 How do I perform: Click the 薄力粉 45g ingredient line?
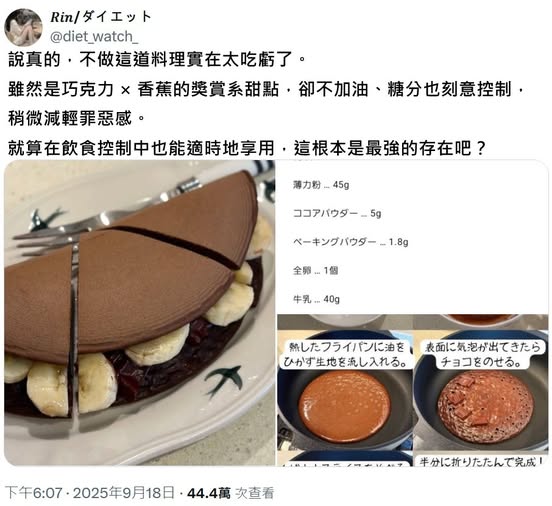[321, 185]
